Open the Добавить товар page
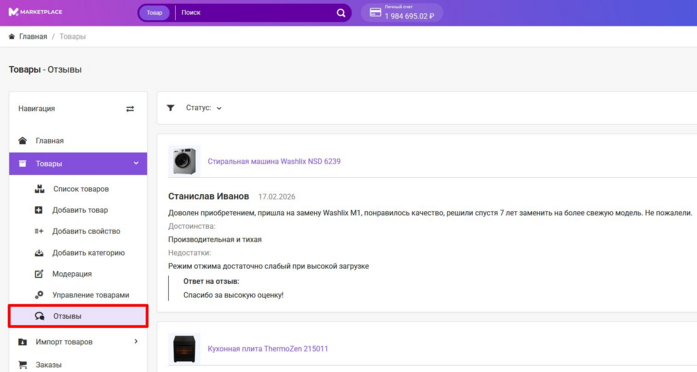The image size is (697, 372). tap(80, 210)
